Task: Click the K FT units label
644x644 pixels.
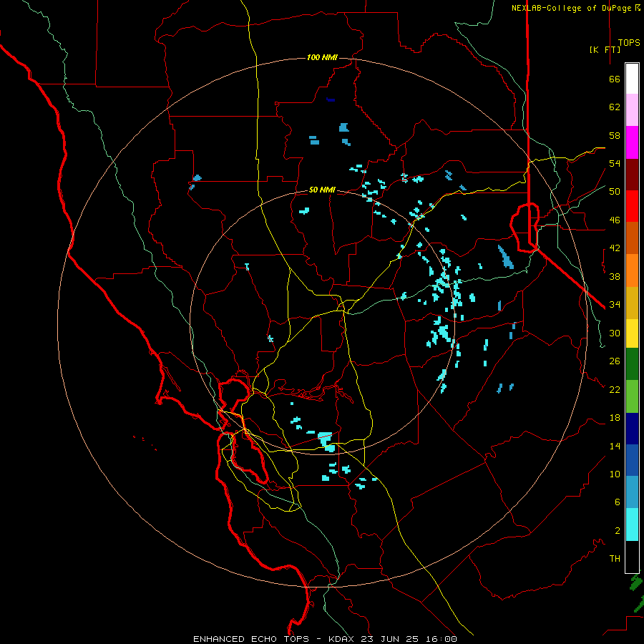Action: (x=605, y=49)
